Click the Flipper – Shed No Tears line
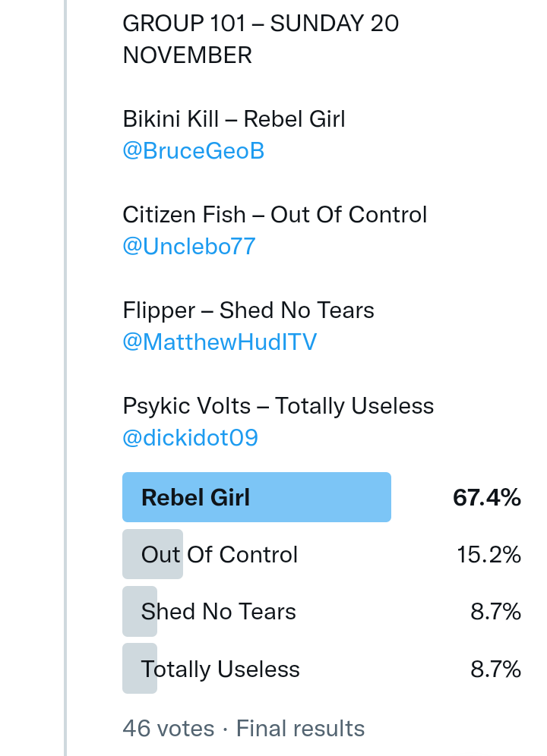Viewport: 547px width, 756px height. click(x=248, y=310)
